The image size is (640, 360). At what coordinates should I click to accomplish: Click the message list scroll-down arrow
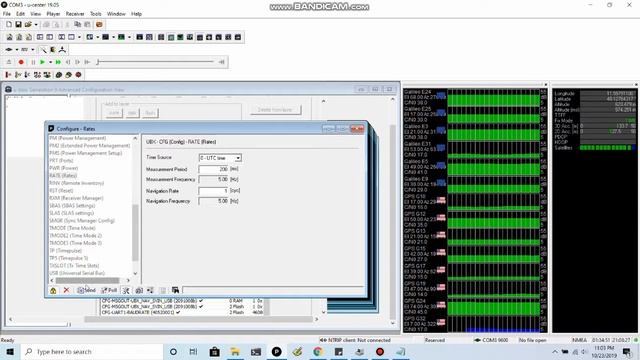click(x=135, y=273)
